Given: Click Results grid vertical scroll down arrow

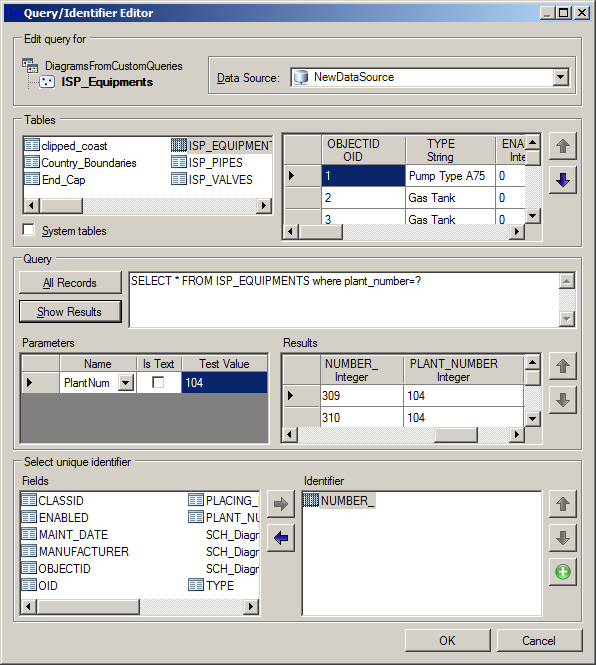Looking at the screenshot, I should pyautogui.click(x=532, y=419).
